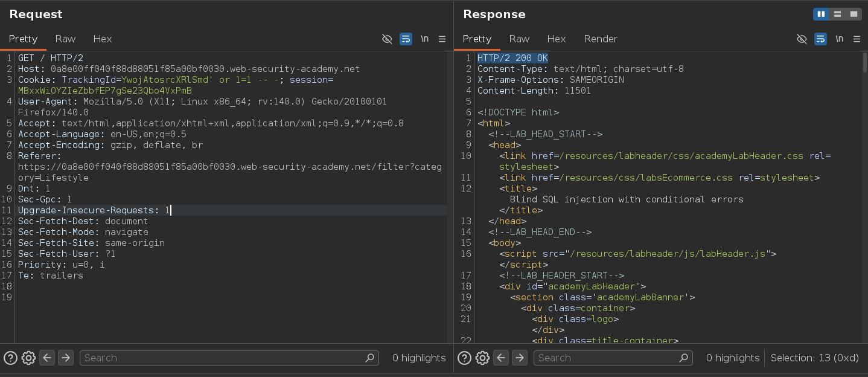
Task: Select top-bottom split layout
Action: click(x=837, y=14)
